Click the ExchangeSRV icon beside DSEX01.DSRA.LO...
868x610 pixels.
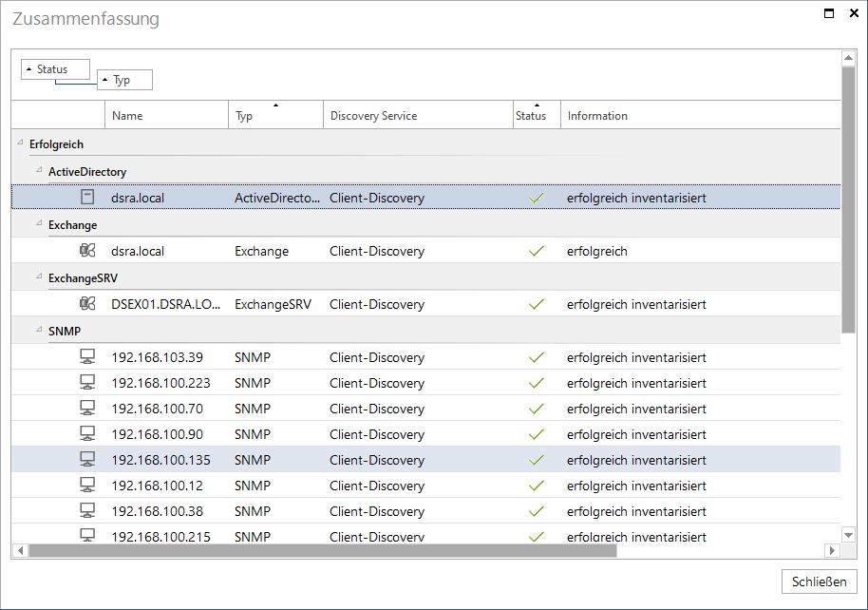click(87, 304)
